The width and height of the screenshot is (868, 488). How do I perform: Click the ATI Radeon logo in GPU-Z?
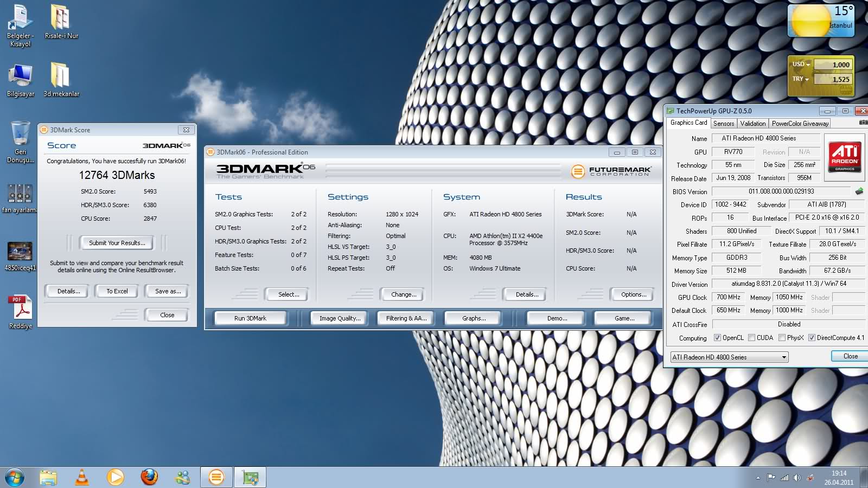(x=845, y=157)
